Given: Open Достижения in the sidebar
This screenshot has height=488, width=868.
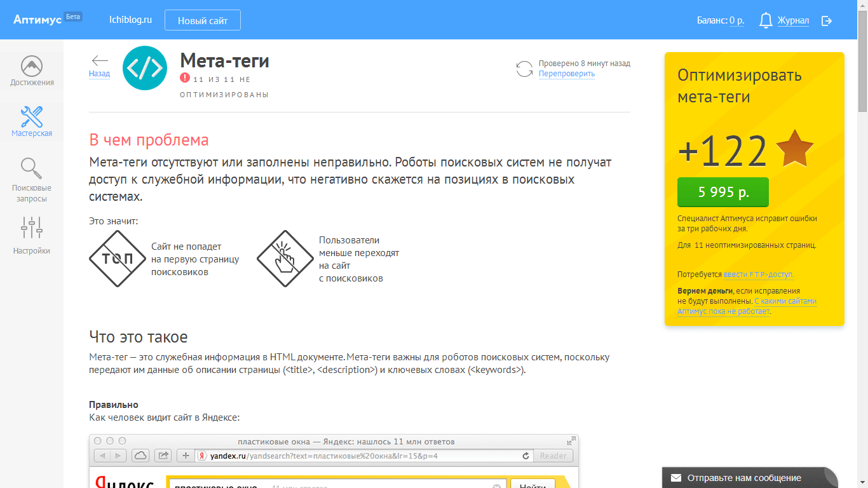Looking at the screenshot, I should tap(32, 71).
